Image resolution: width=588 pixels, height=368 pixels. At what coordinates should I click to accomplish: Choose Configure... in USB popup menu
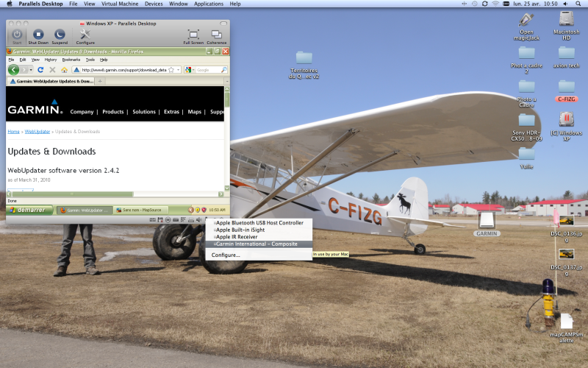pos(259,255)
